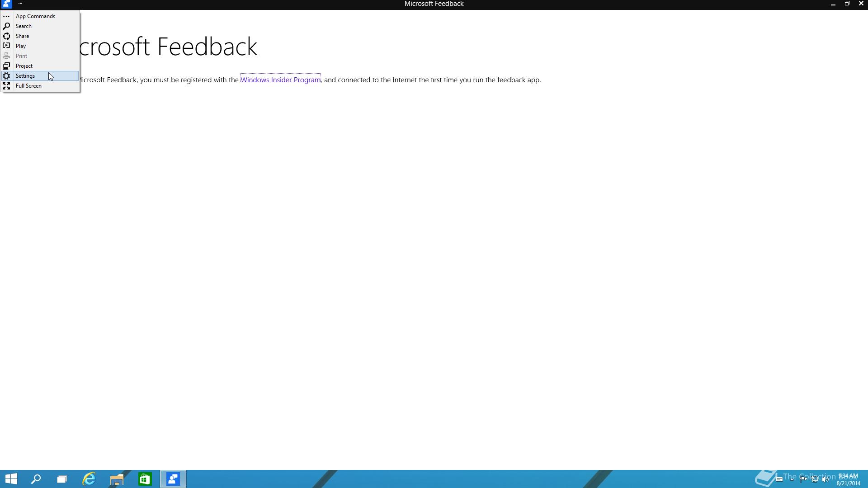Launch the Store from the taskbar
The image size is (868, 488).
pos(145,479)
